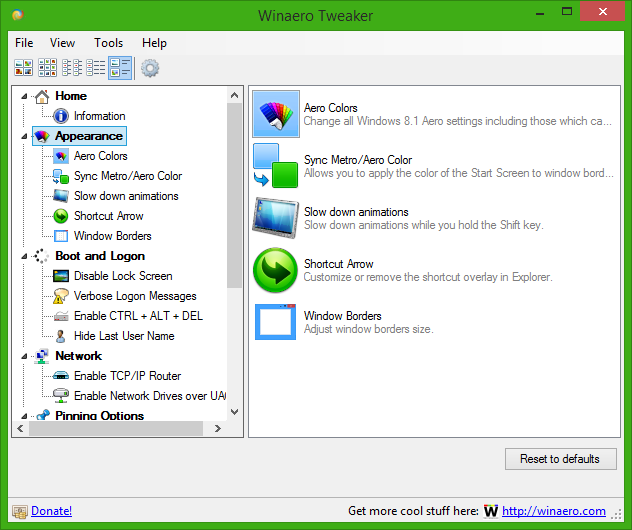
Task: Click Window Borders icon in tree
Action: [61, 236]
